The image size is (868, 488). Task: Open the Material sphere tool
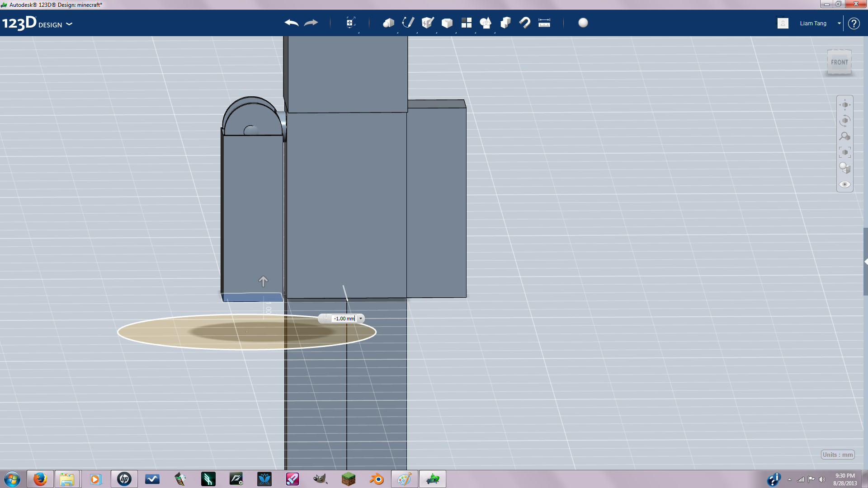pos(583,23)
